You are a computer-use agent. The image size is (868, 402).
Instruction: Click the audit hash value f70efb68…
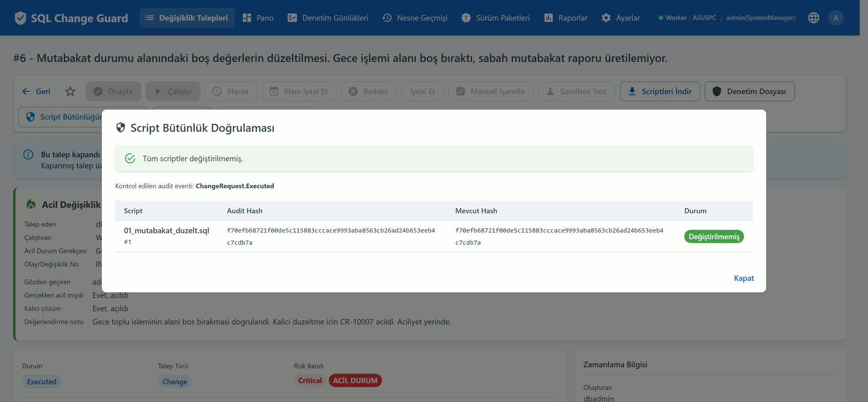pos(331,236)
